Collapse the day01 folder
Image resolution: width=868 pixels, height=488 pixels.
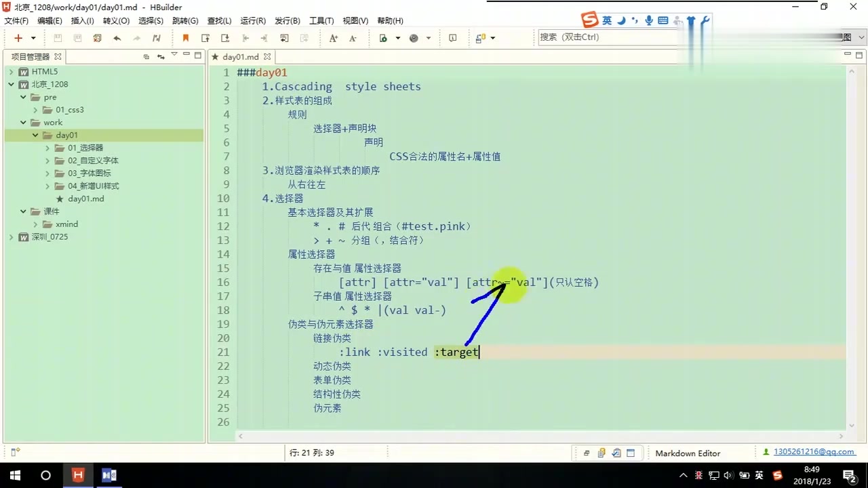pos(35,135)
